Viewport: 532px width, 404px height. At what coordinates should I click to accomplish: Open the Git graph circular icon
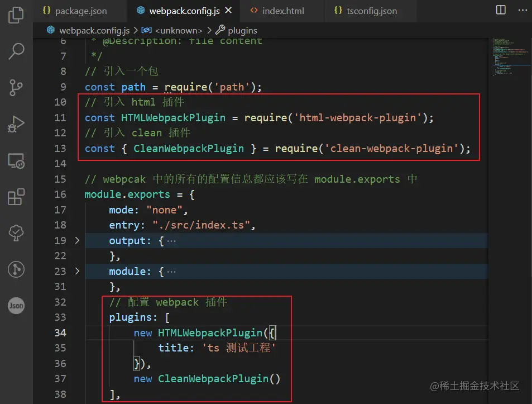pos(16,269)
